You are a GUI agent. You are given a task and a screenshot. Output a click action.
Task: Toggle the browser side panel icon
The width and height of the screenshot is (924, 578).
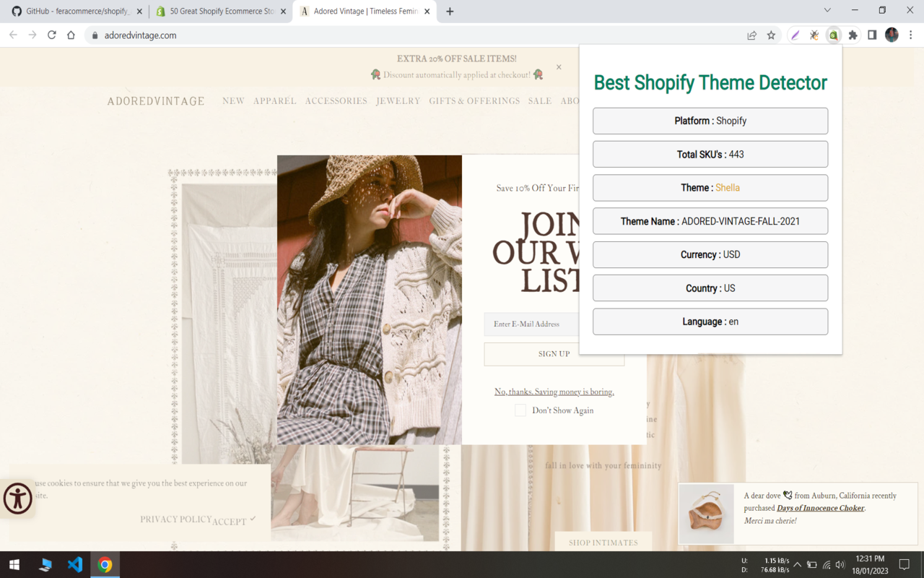[872, 35]
